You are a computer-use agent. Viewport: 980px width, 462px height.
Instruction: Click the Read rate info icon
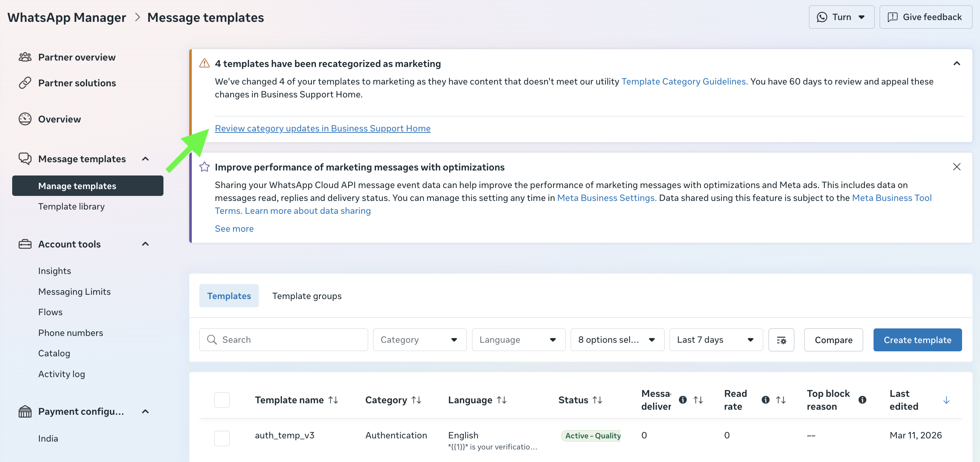765,400
